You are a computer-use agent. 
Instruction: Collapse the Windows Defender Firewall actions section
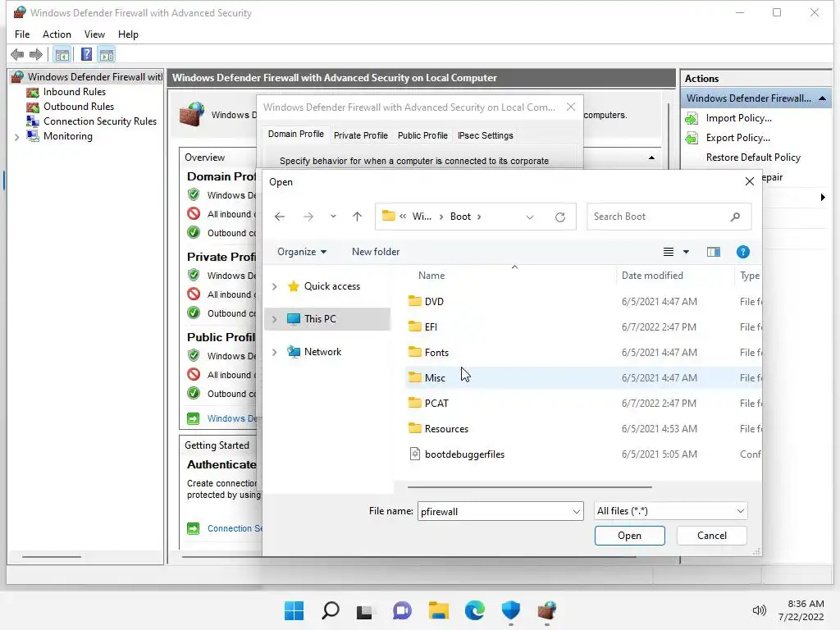pos(822,98)
